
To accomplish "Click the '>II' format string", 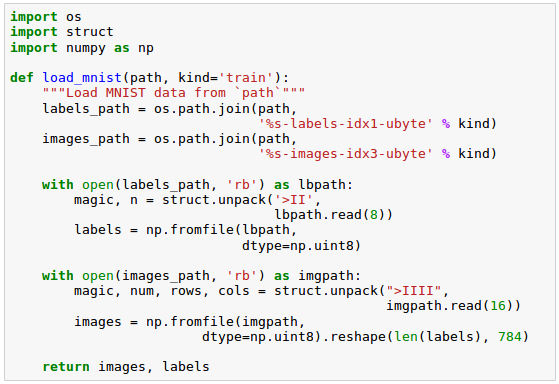I will click(x=294, y=200).
